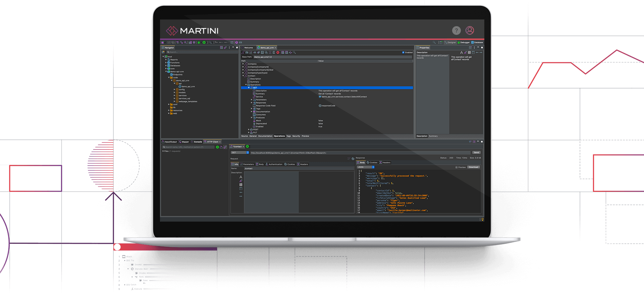
Task: Click the lightbulb icon in status bar
Action: tap(482, 220)
